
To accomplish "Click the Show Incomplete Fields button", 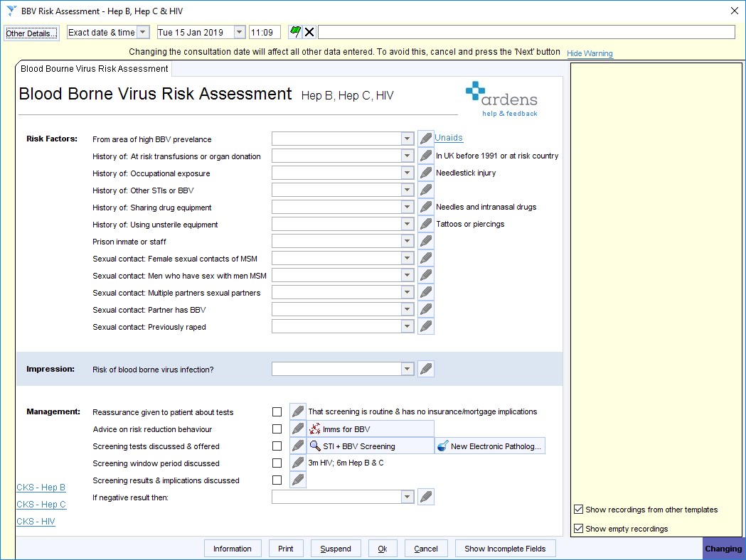I will (x=505, y=548).
